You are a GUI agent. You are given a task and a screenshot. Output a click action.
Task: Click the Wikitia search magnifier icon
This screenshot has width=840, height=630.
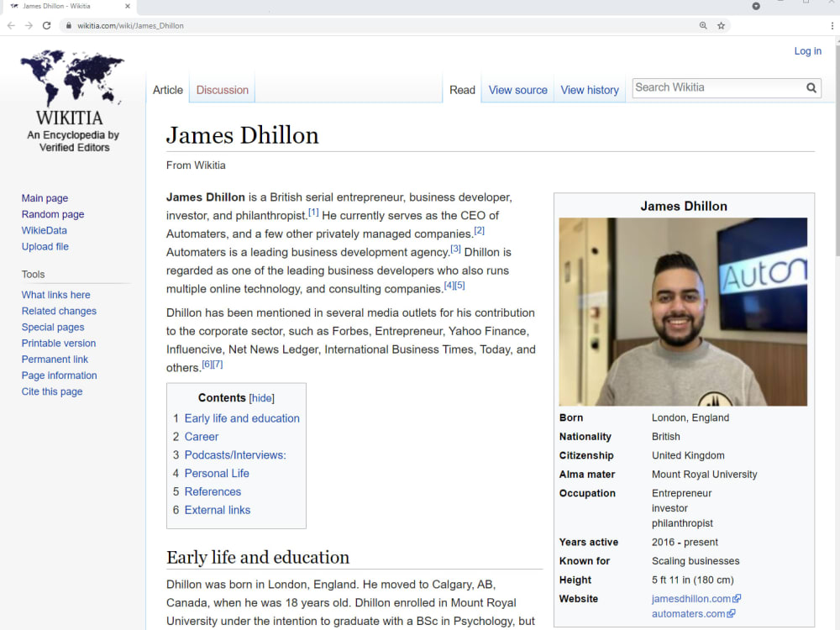(811, 87)
